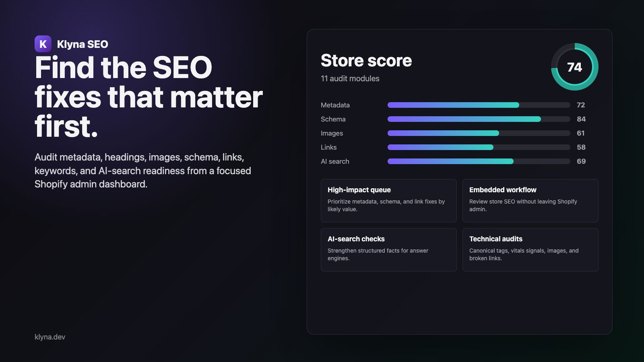
Task: Click the Images progress bar
Action: coord(479,133)
